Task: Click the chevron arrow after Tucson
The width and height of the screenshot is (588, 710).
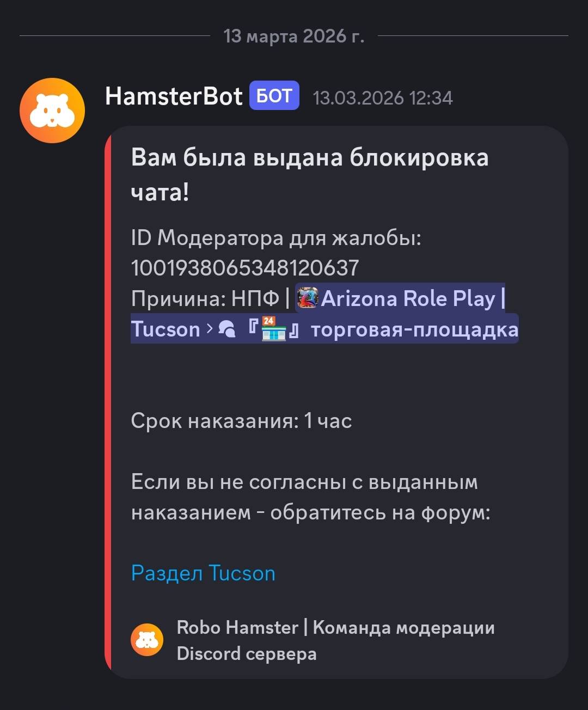Action: (x=210, y=329)
